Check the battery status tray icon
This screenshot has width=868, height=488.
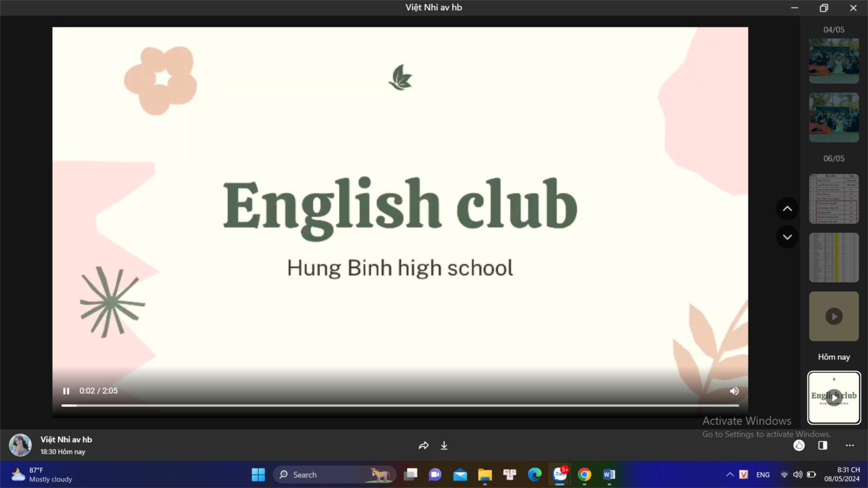[x=811, y=474]
